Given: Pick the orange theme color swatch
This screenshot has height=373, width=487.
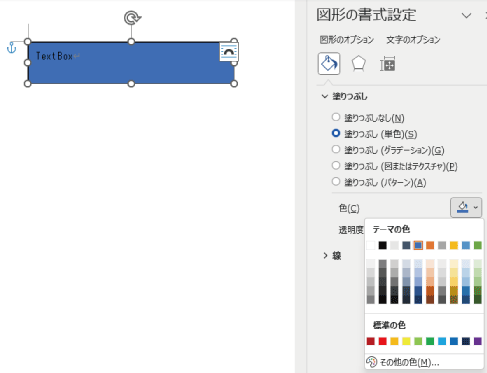Looking at the screenshot, I should tap(430, 246).
